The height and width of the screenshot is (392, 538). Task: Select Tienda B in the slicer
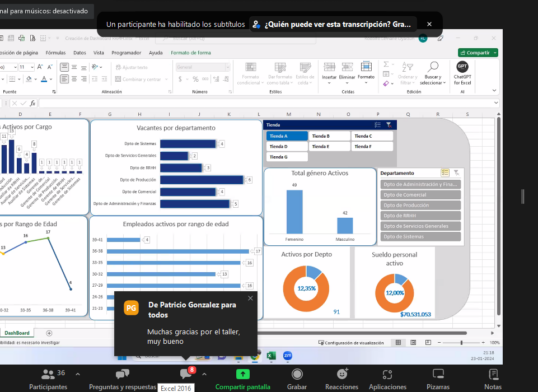click(x=329, y=136)
